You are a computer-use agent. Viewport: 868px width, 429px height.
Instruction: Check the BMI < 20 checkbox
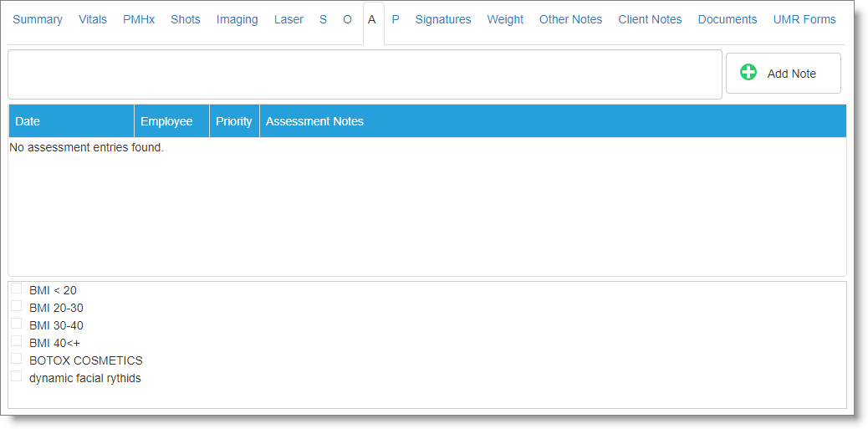[x=17, y=289]
